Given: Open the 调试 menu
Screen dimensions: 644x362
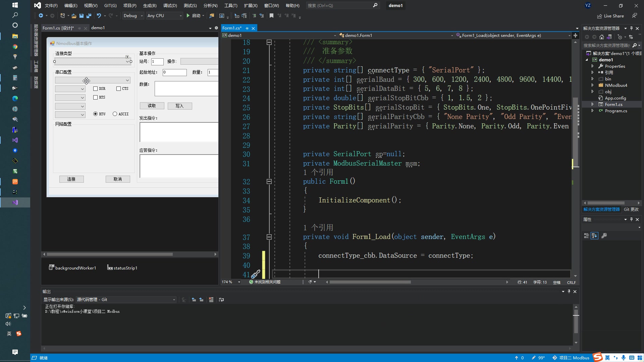Looking at the screenshot, I should (x=170, y=5).
